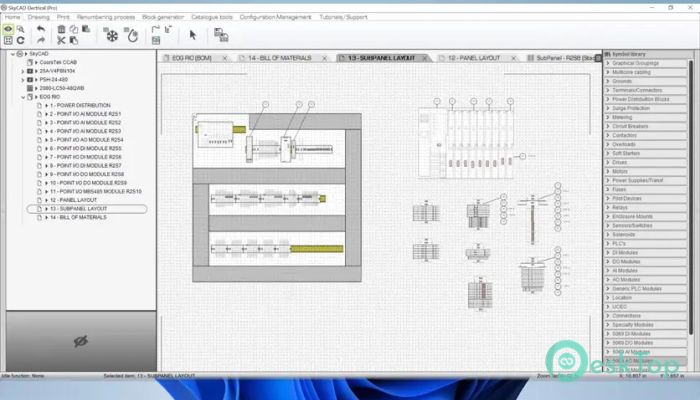Expand the Terminals/Connectors library category
The width and height of the screenshot is (700, 400).
[x=646, y=90]
